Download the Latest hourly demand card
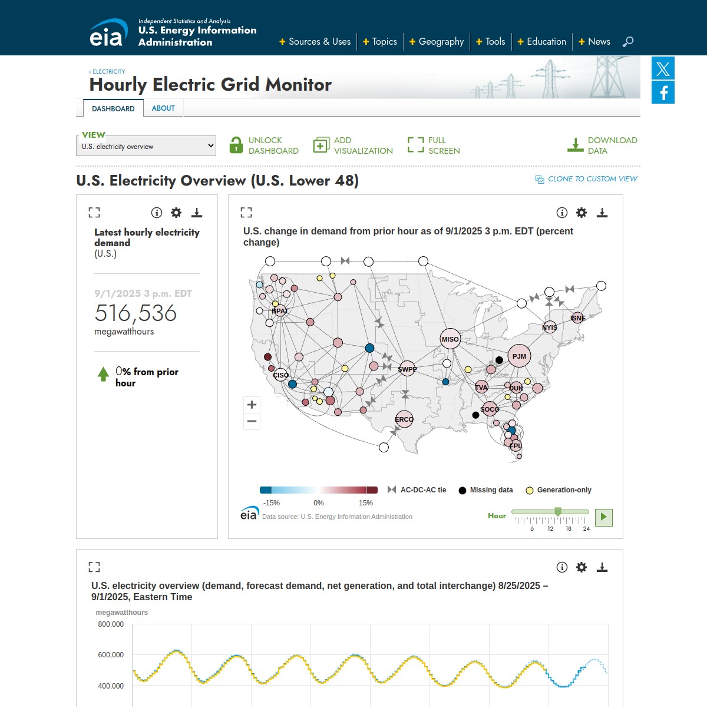 197,213
